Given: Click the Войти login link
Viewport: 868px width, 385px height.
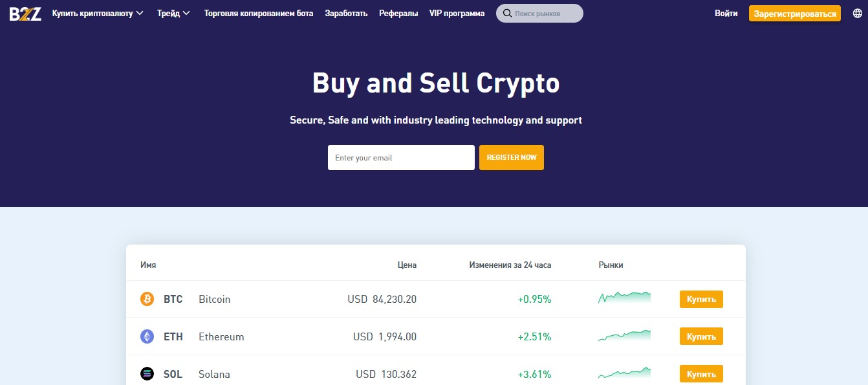Looking at the screenshot, I should (726, 13).
